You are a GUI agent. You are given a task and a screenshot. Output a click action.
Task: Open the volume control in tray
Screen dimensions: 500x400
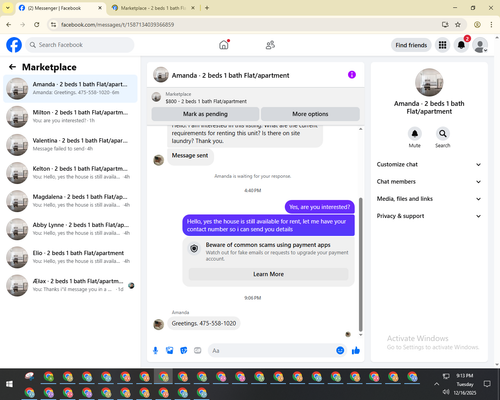tap(446, 392)
